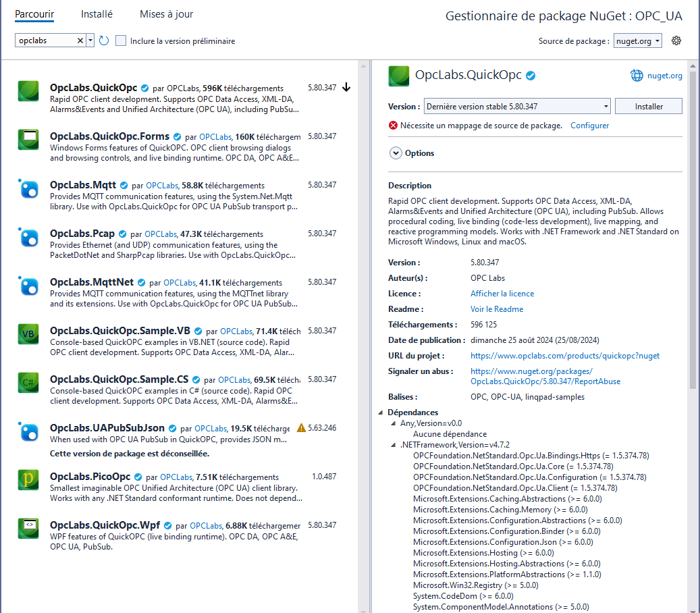700x613 pixels.
Task: Click the refresh icon beside the search box
Action: [x=104, y=41]
